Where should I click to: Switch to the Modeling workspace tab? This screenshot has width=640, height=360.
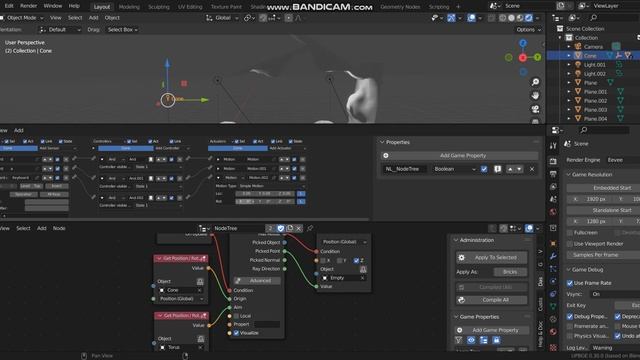129,7
